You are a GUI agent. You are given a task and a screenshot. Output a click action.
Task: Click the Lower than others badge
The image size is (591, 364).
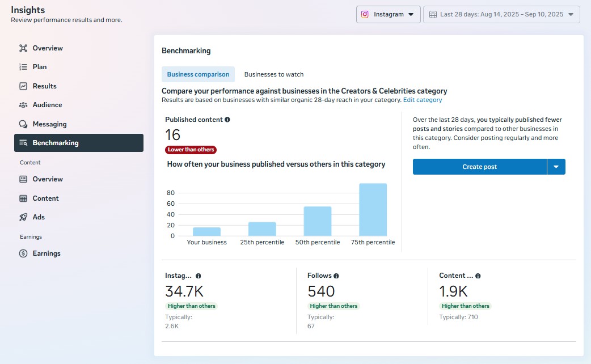click(x=191, y=150)
